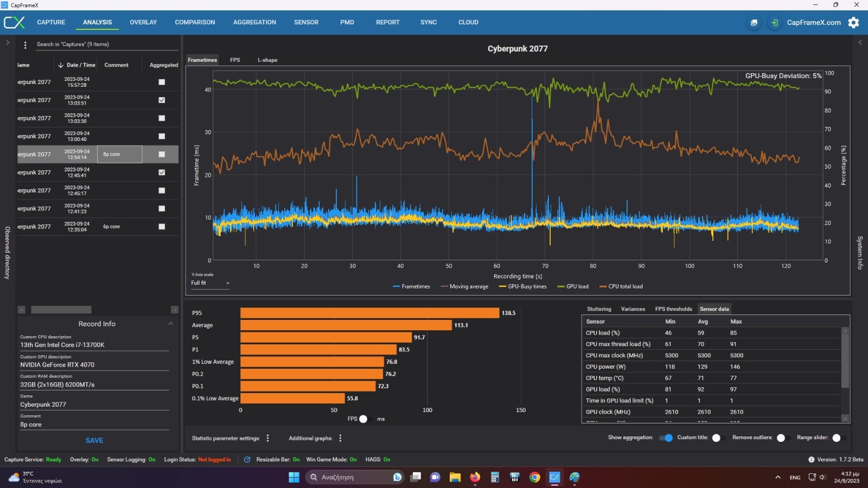Toggle Show aggregation switch

[x=666, y=438]
